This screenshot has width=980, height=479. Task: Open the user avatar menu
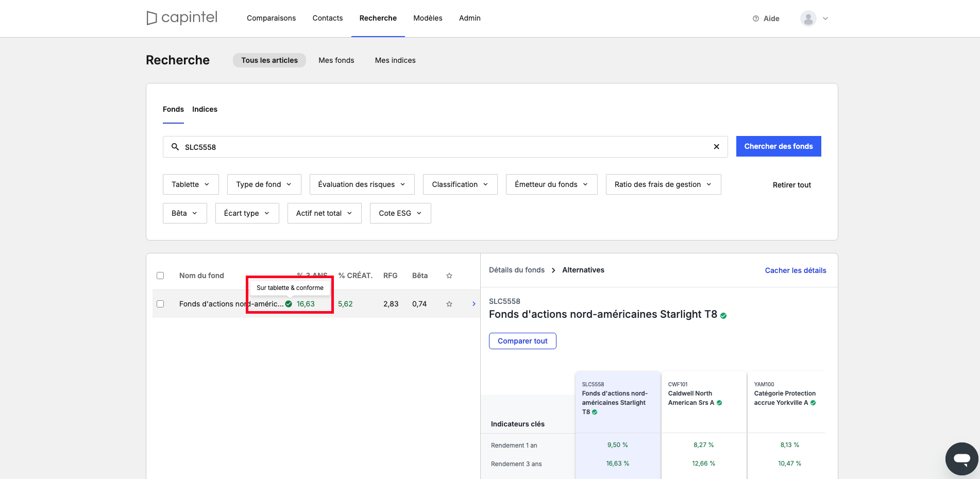(x=808, y=19)
